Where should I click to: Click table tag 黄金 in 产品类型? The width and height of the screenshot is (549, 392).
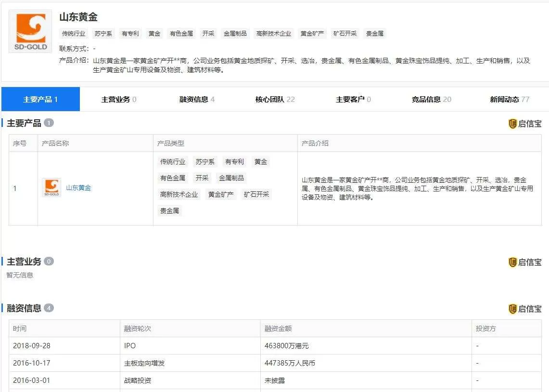point(260,162)
